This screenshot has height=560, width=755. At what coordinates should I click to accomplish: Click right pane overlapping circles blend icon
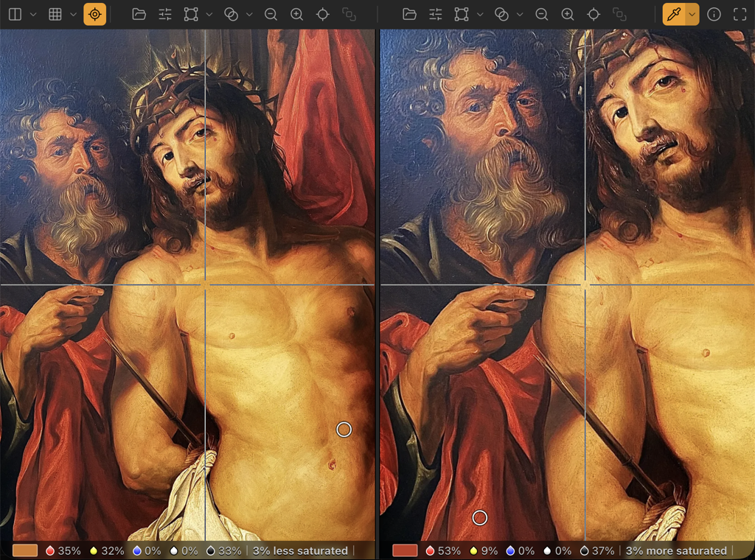[501, 15]
